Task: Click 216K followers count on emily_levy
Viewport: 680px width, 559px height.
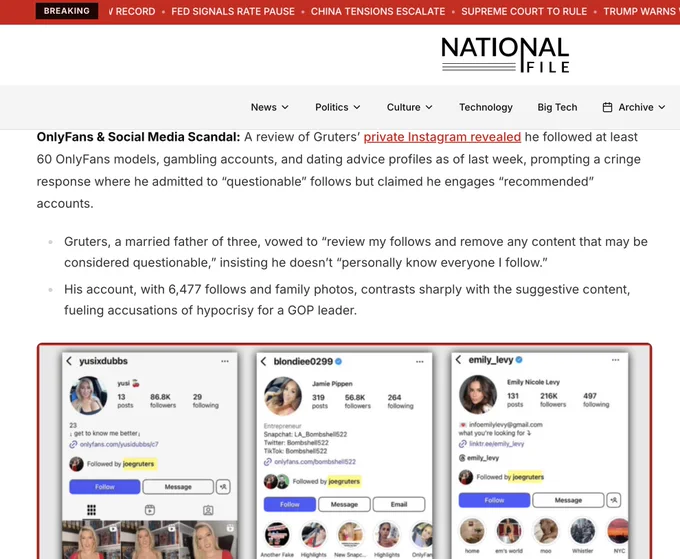Action: 553,400
